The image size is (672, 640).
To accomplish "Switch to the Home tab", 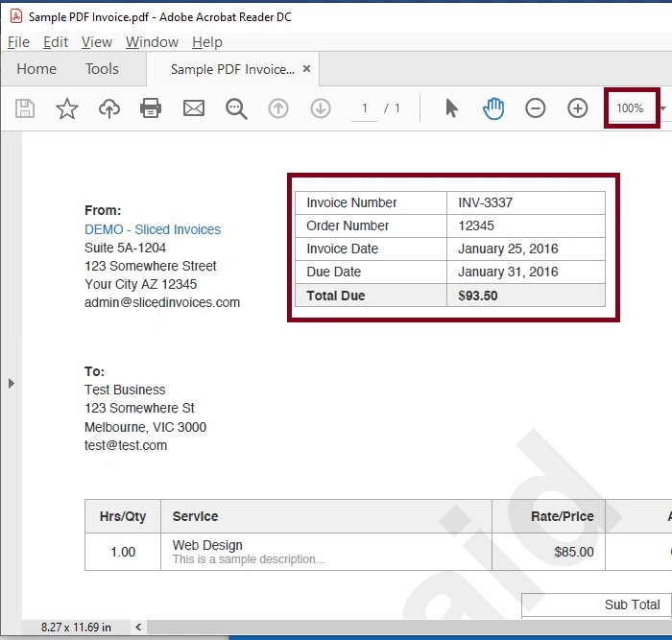I will (x=36, y=69).
